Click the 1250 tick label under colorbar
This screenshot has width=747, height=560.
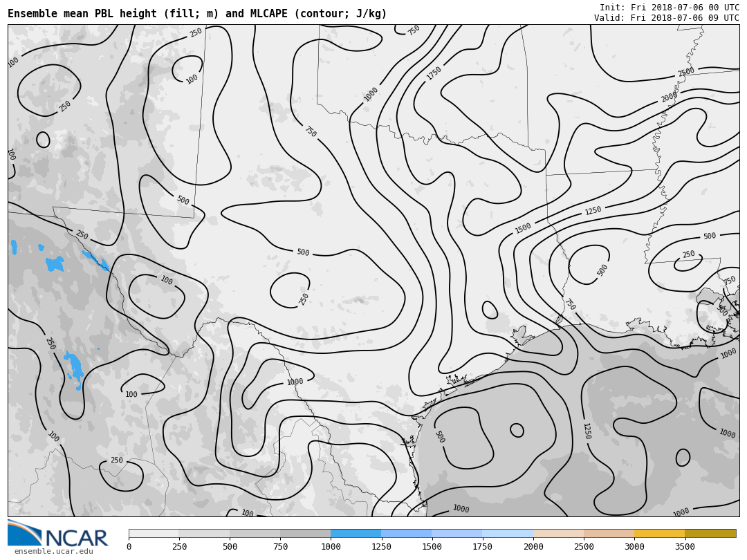(x=381, y=548)
